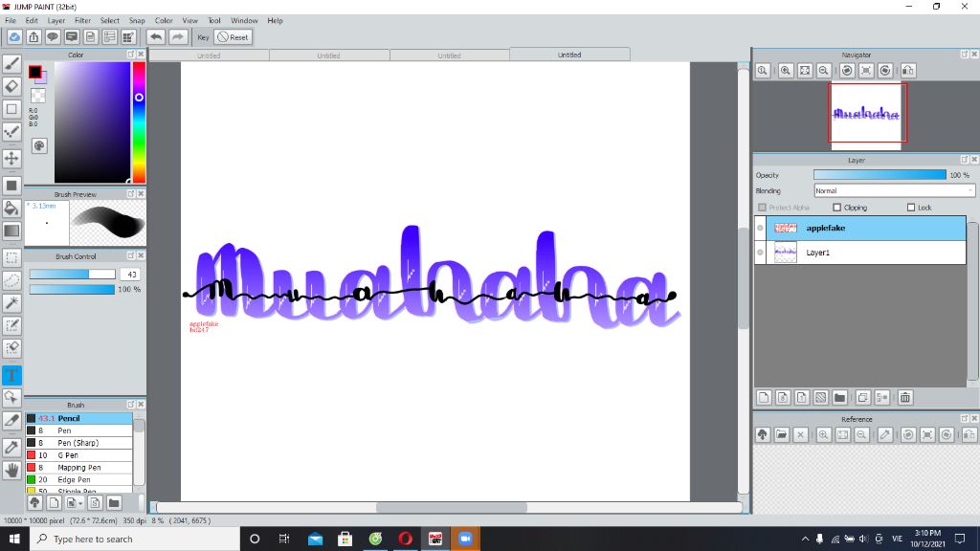
Task: Click the Key label in toolbar
Action: [x=203, y=37]
